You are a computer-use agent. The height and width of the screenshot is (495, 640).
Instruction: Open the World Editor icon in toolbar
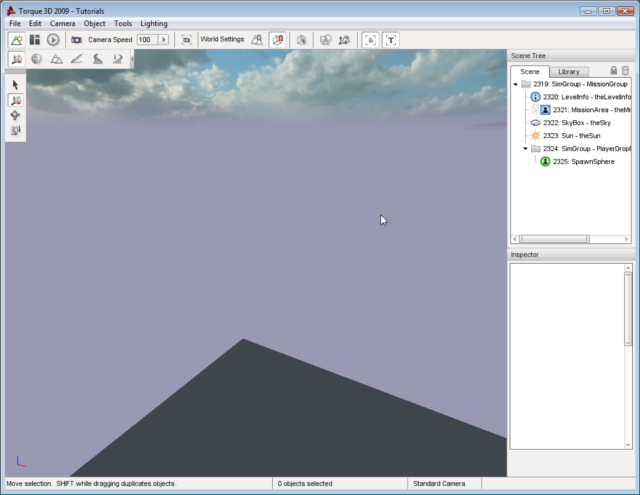click(x=17, y=40)
